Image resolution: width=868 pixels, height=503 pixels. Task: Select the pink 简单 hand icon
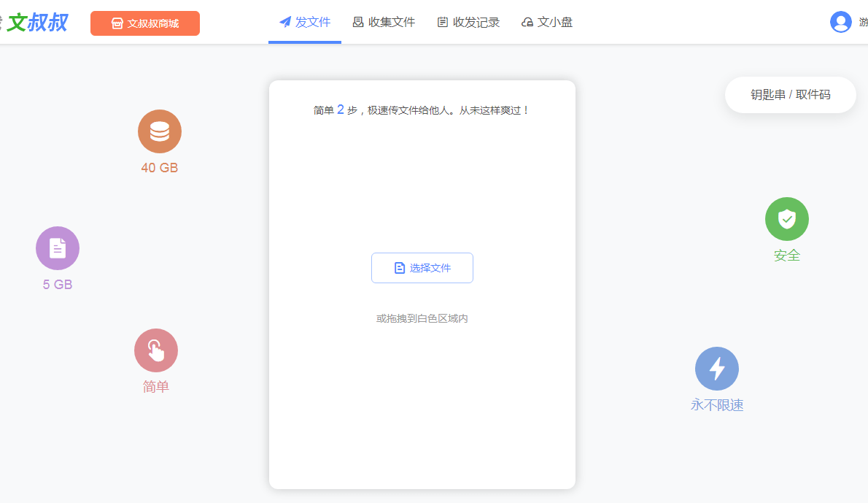point(155,350)
